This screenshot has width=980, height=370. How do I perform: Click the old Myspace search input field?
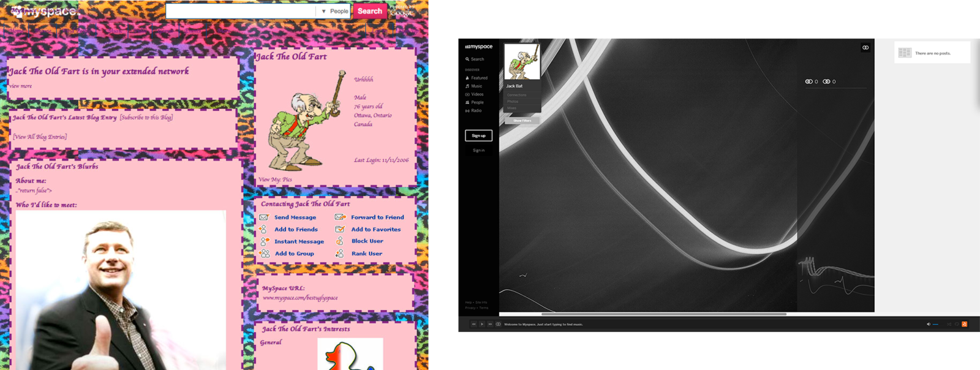[241, 11]
